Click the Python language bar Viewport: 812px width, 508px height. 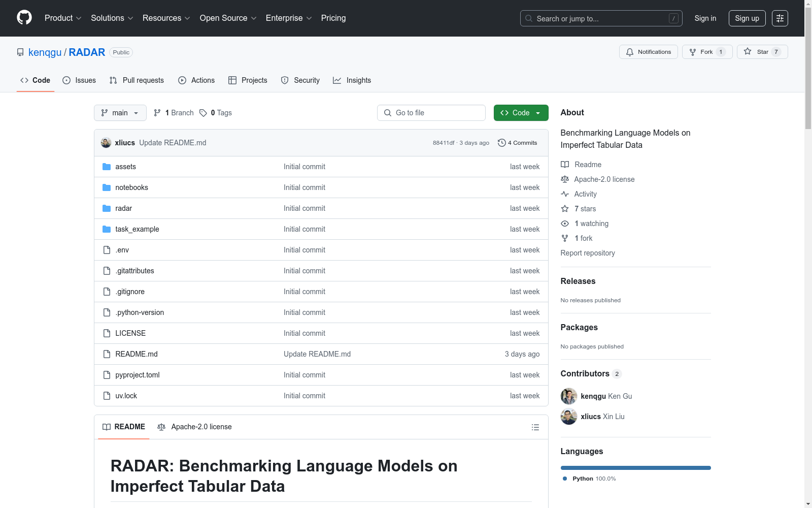tap(636, 468)
